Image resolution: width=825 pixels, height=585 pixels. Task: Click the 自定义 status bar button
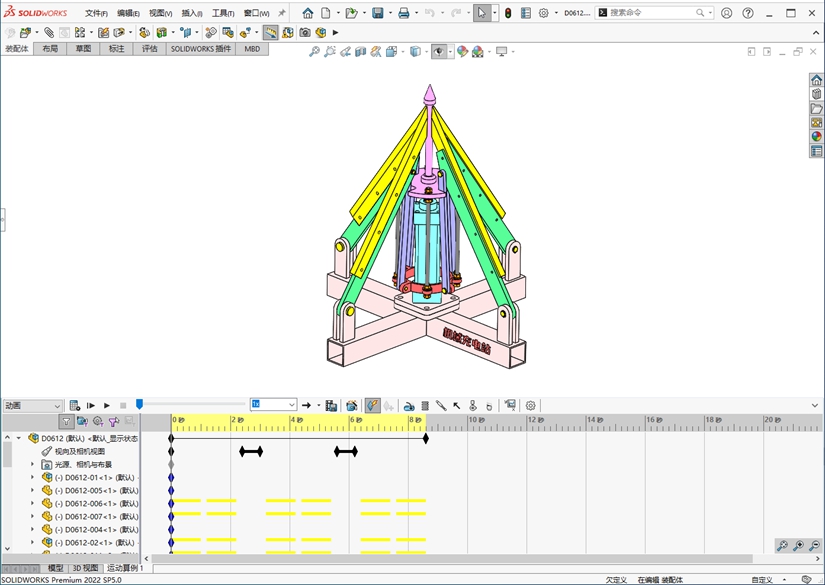(762, 579)
